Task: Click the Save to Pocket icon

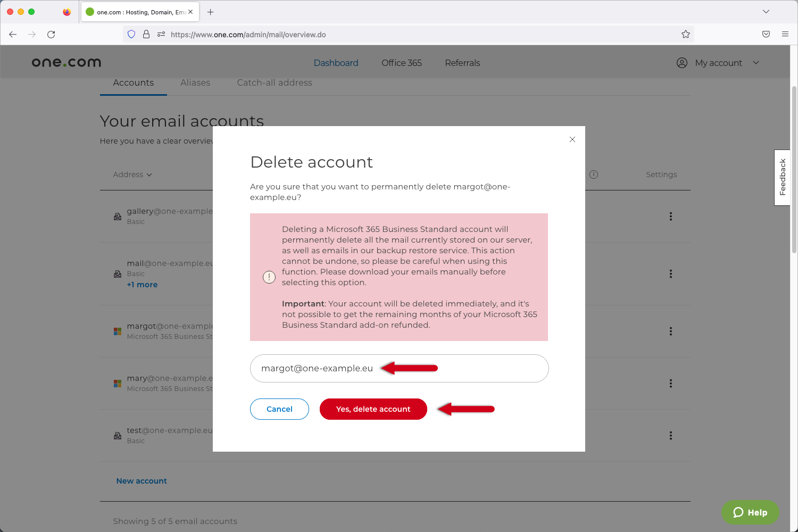Action: click(766, 35)
